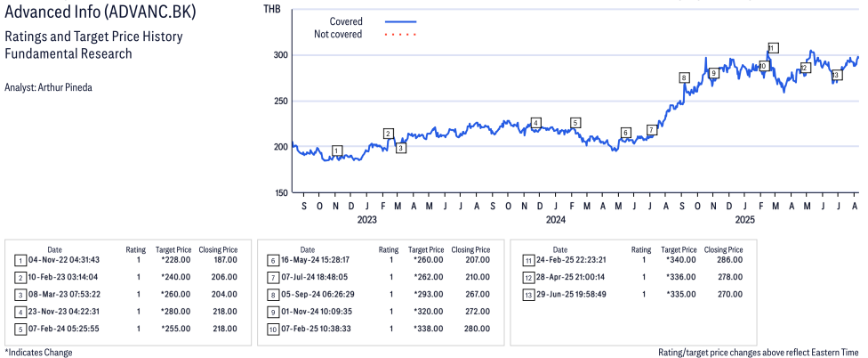Click target price *293.00

pyautogui.click(x=429, y=294)
